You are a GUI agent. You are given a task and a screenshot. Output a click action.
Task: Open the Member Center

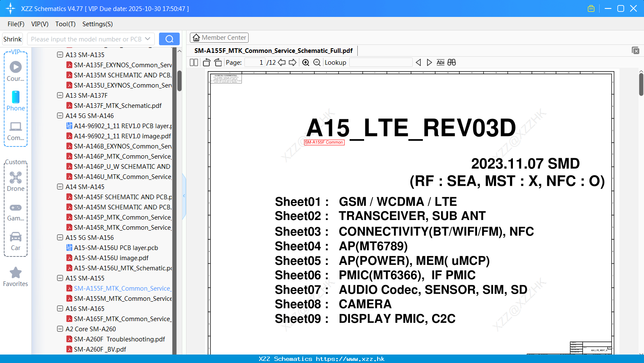219,38
